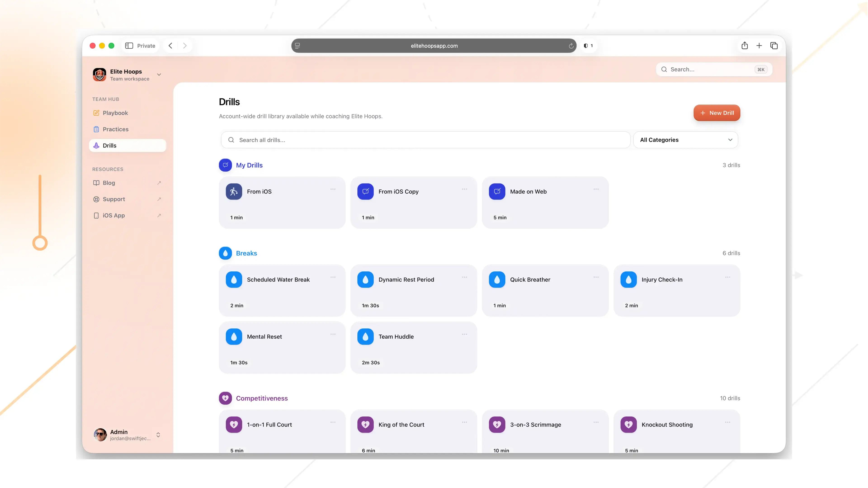Viewport: 868px width, 488px height.
Task: Open more options for 1-on-1 Full Court
Action: [333, 422]
